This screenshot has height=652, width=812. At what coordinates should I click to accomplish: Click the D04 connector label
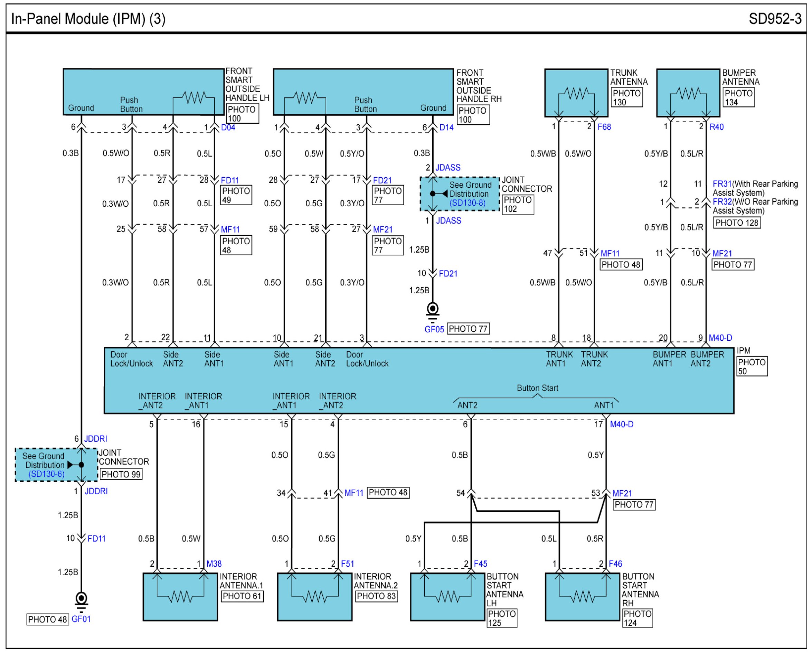point(228,127)
